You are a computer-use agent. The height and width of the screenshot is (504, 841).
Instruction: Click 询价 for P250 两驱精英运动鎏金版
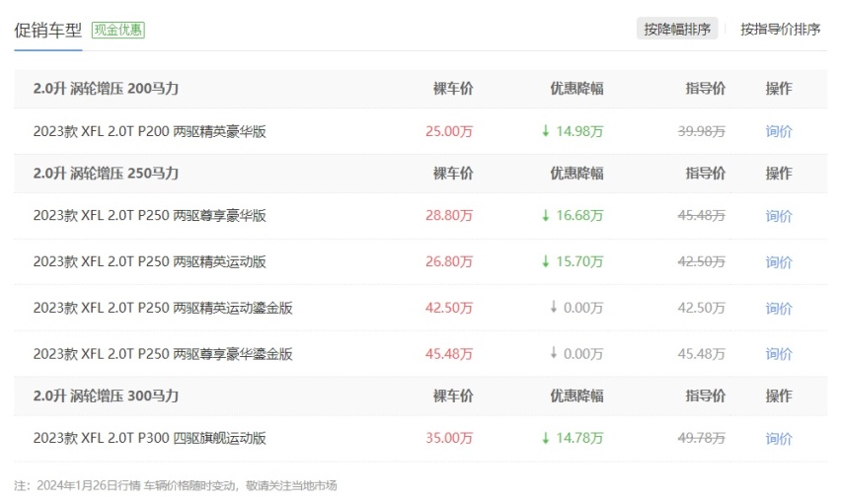779,308
